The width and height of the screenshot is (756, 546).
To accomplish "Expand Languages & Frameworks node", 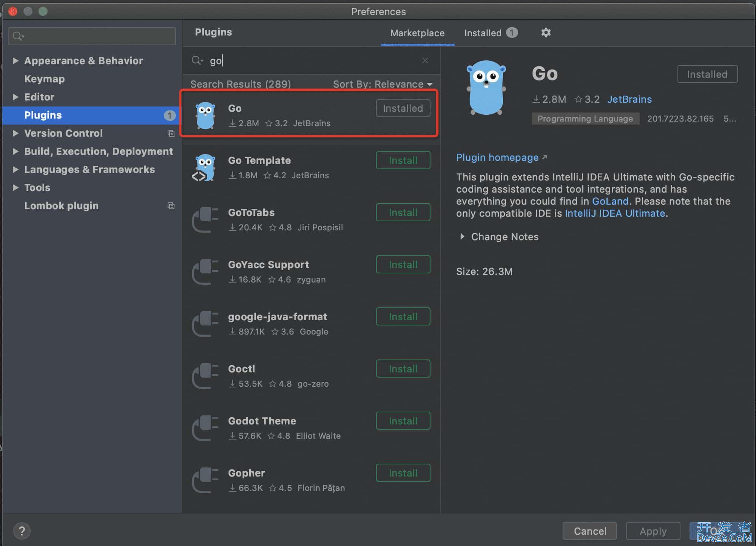I will 15,169.
